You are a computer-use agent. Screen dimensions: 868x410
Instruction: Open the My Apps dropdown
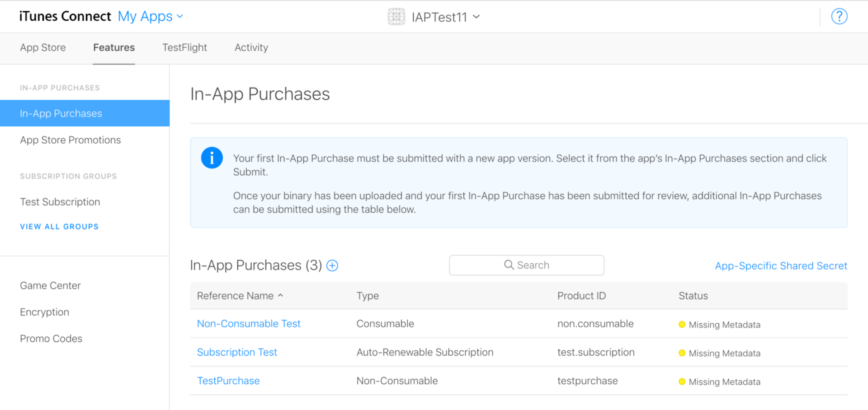coord(150,17)
